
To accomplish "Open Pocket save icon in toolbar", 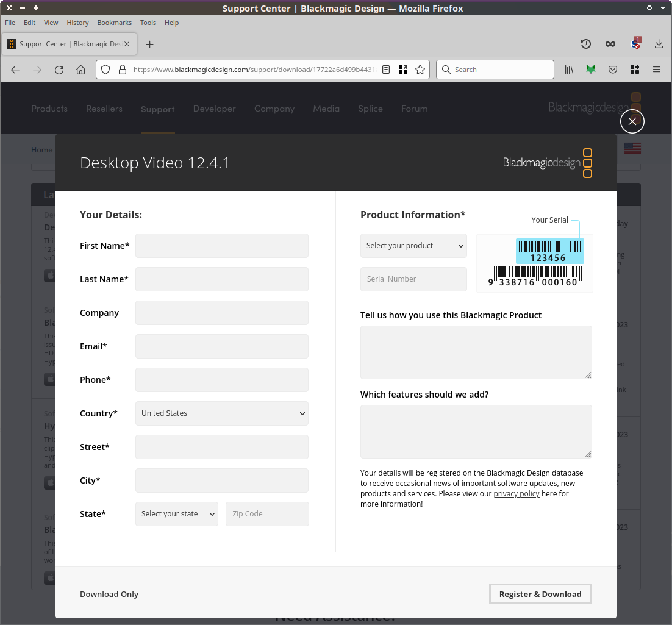I will pyautogui.click(x=613, y=70).
